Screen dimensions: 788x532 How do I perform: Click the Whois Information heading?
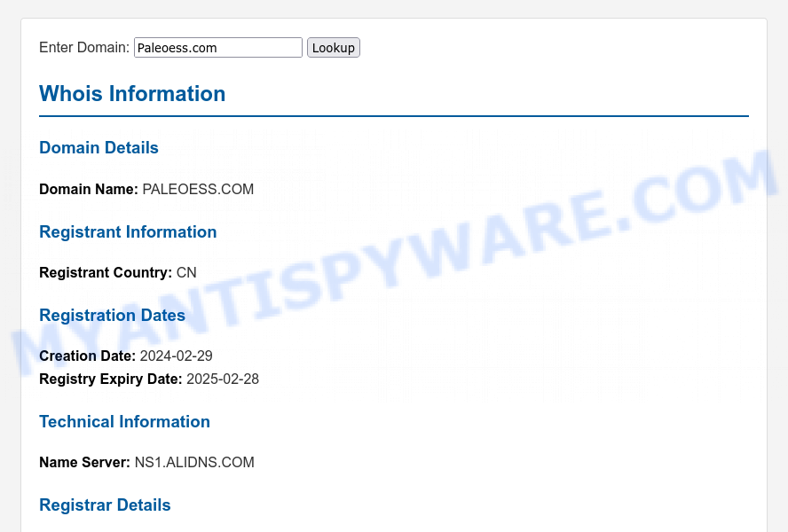click(132, 94)
